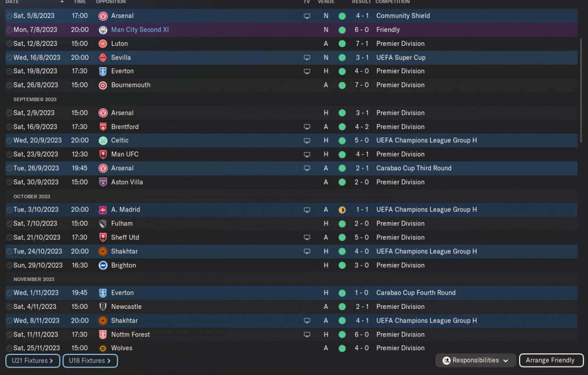Click the TV icon on Brentford fixture
Viewport: 588px width, 375px height.
coord(307,127)
